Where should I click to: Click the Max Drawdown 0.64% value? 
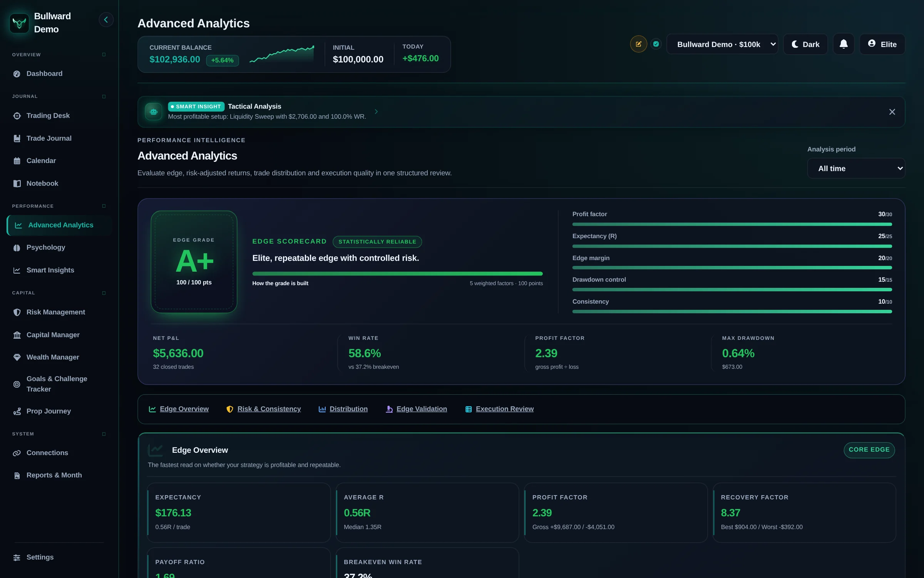(x=738, y=353)
